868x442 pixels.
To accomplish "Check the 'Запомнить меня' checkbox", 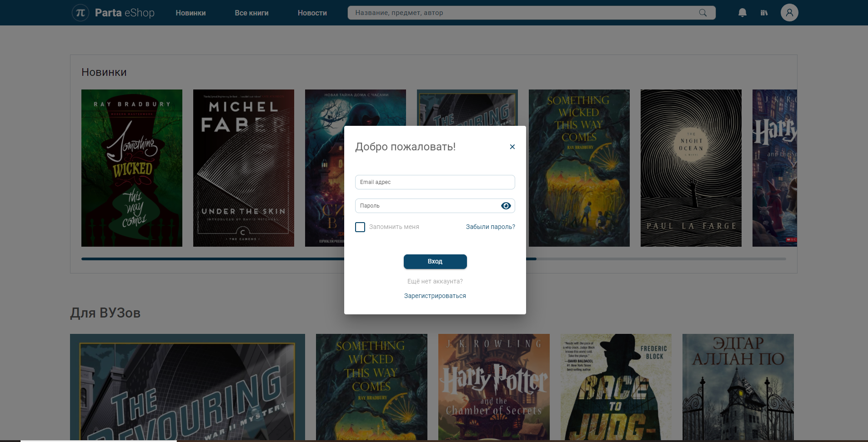I will 360,227.
